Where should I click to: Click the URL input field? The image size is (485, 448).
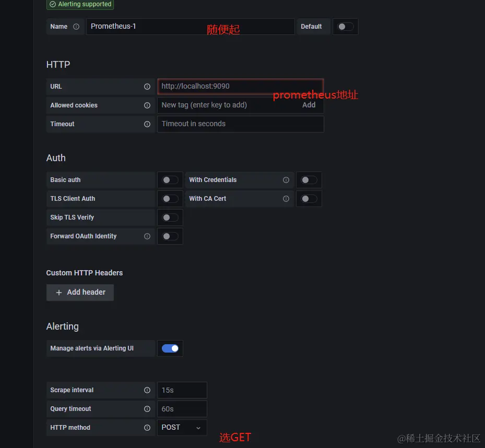tap(240, 87)
